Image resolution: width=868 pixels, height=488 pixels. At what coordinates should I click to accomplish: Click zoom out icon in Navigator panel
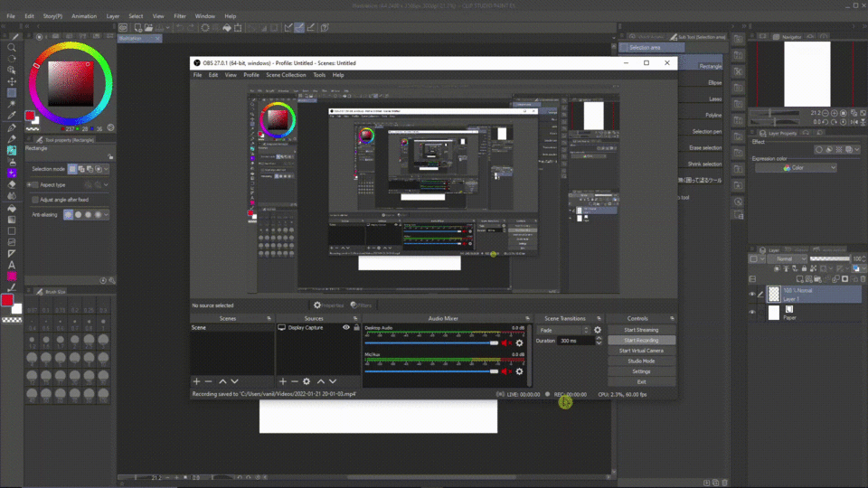coord(825,113)
